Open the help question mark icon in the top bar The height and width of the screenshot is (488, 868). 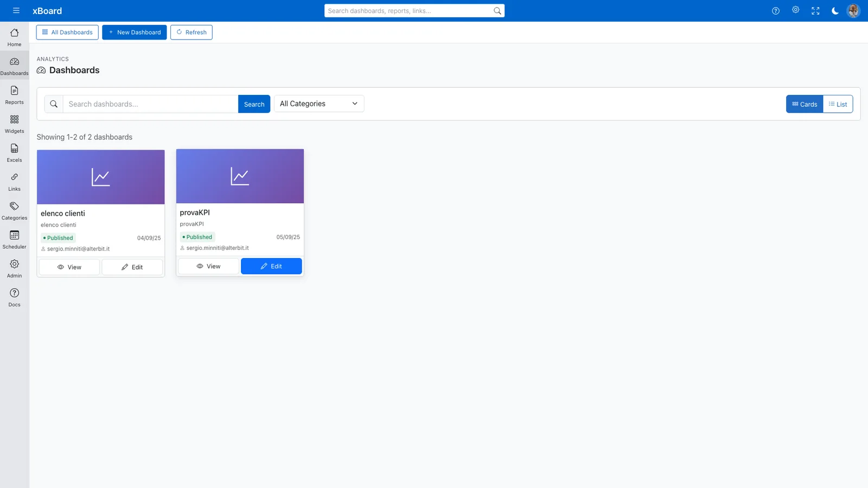[x=776, y=11]
